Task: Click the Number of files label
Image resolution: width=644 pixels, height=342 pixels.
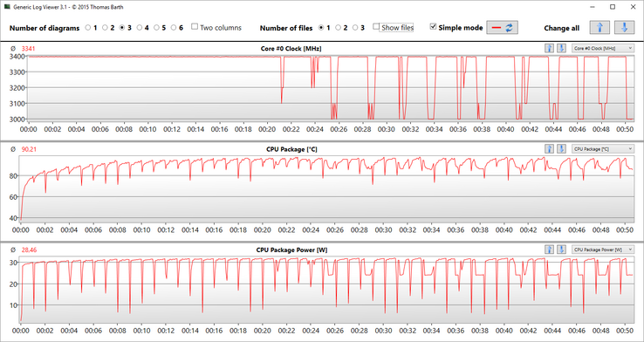Action: coord(286,28)
